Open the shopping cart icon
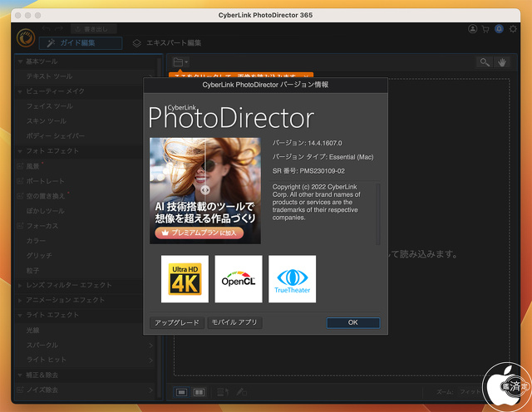This screenshot has height=412, width=532. pyautogui.click(x=485, y=29)
